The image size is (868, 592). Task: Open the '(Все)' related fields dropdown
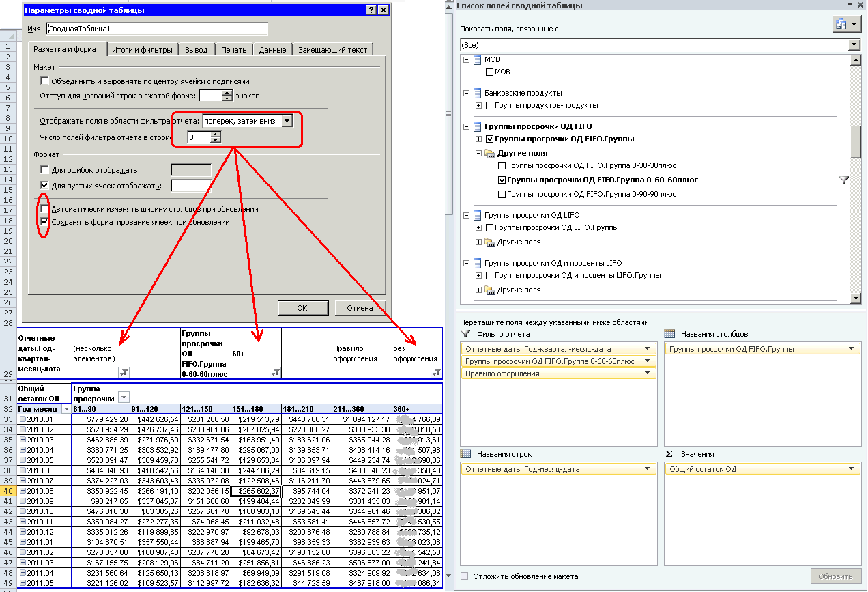point(854,44)
